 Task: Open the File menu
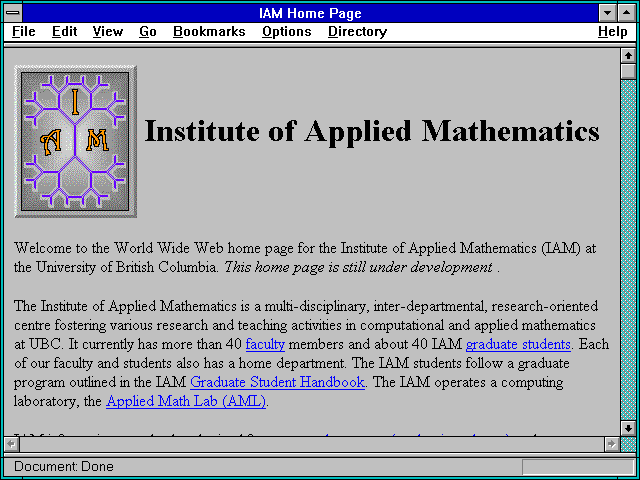24,32
